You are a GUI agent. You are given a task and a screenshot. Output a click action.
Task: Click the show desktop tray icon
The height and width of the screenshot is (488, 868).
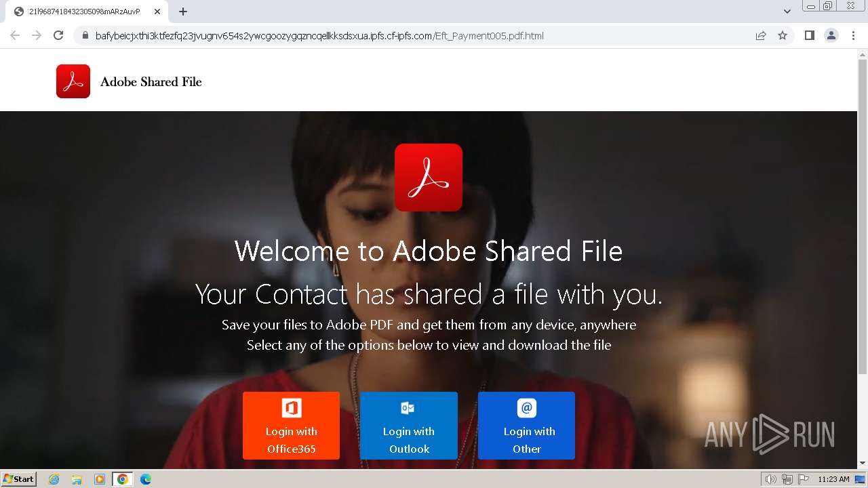point(861,479)
